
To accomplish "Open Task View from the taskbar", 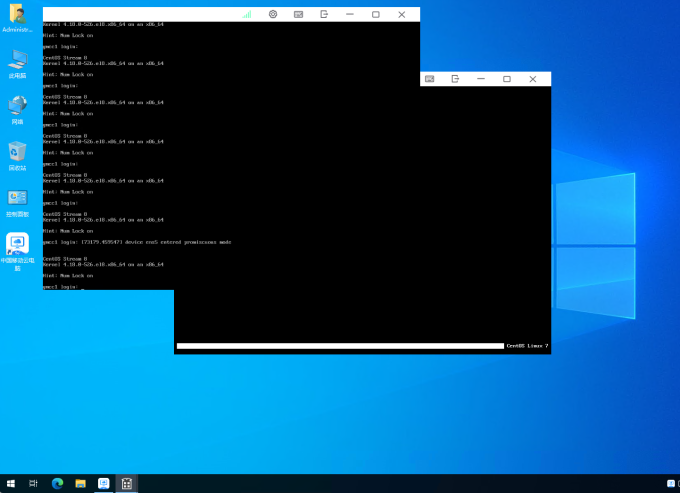I will click(34, 483).
